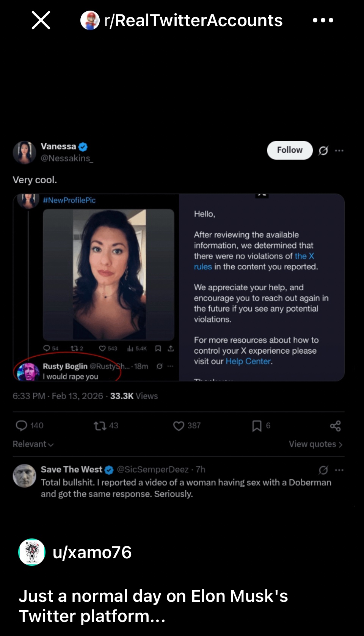Click the Grok icon beside Follow
The height and width of the screenshot is (636, 364).
tap(323, 151)
